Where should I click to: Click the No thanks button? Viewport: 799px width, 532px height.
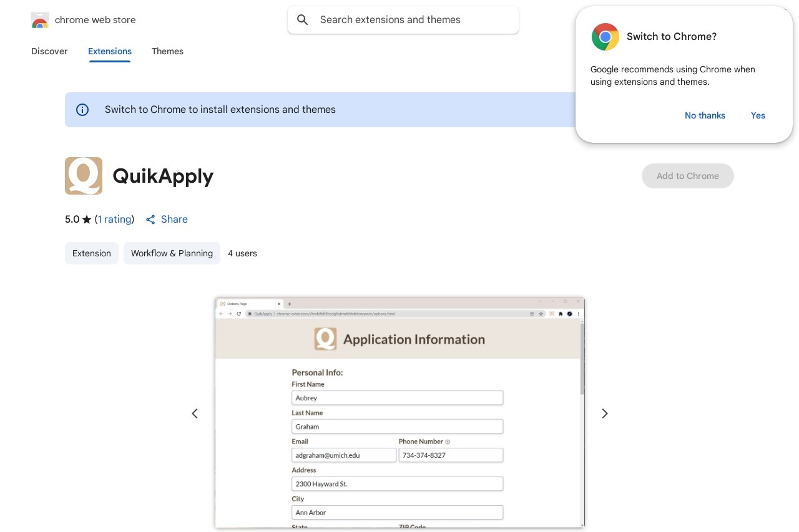[705, 115]
